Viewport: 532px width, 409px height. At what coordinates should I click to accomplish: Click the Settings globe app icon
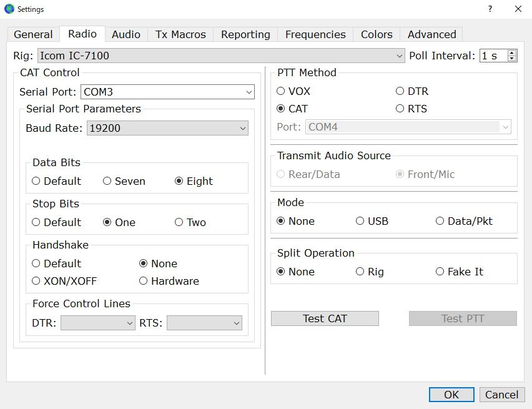tap(9, 9)
